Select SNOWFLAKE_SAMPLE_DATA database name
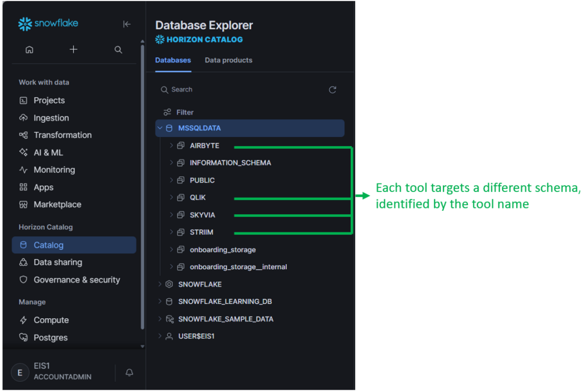 click(226, 319)
